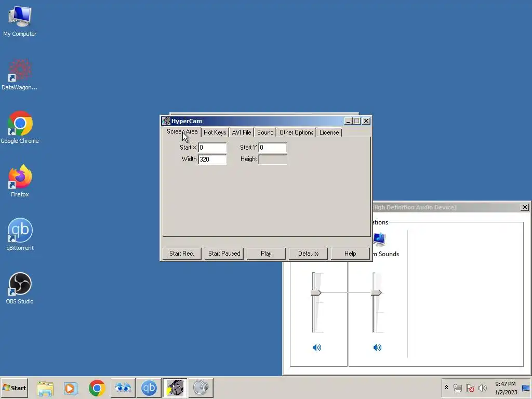Viewport: 532px width, 399px height.
Task: Switch to the Screen Area tab
Action: [182, 131]
